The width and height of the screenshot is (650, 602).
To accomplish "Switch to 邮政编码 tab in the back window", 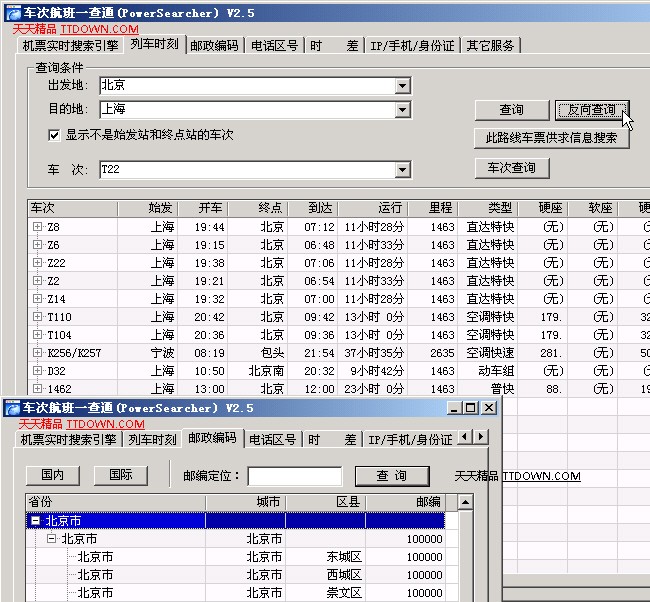I will click(x=214, y=45).
